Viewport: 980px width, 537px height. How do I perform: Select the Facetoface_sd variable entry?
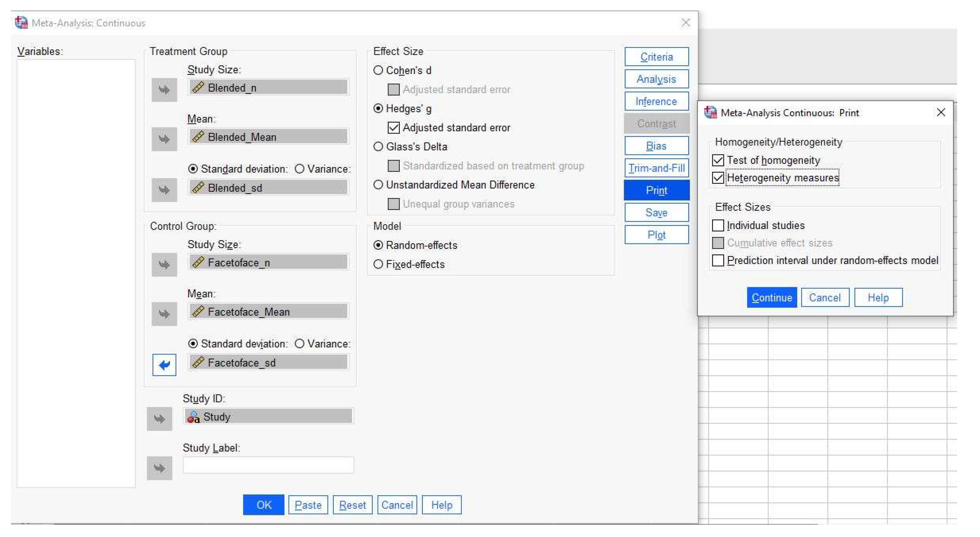point(268,362)
